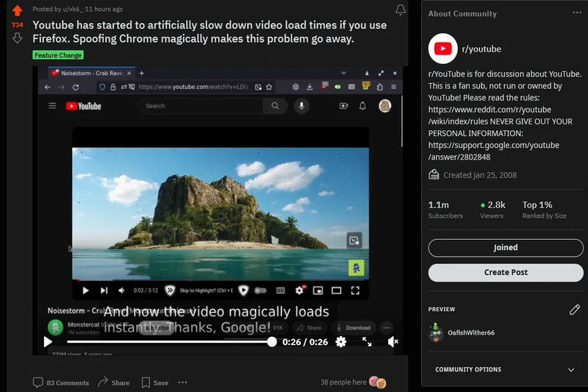Open the r/youtube wiki rules link
The width and height of the screenshot is (588, 392).
click(490, 115)
